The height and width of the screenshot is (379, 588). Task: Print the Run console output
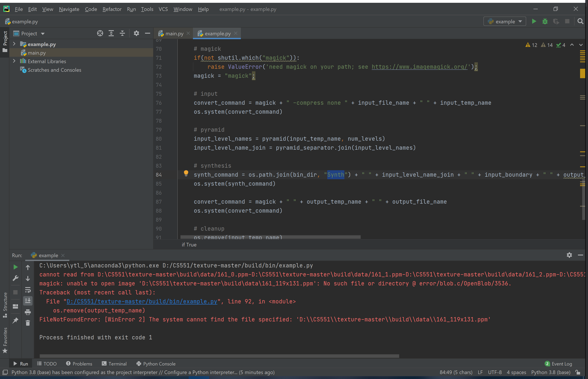(x=28, y=312)
